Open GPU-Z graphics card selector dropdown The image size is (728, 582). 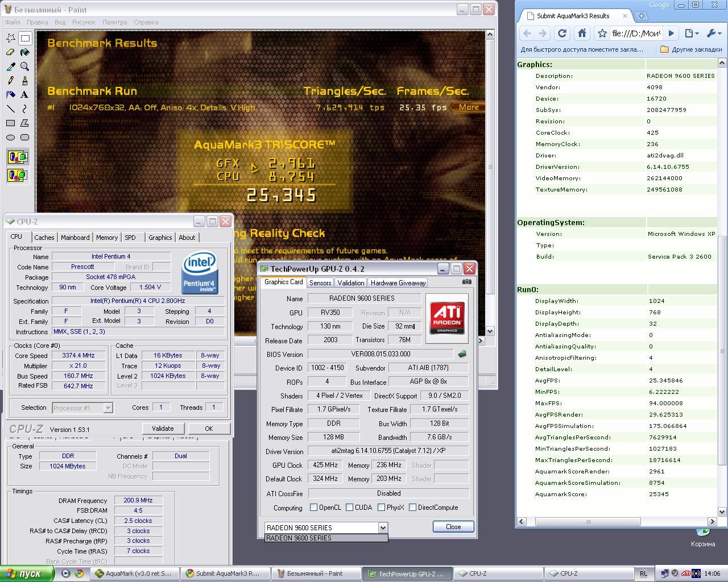point(383,527)
